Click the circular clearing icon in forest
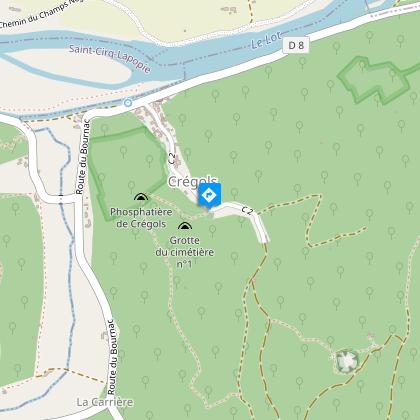Screen dimensions: 420x420 (x=347, y=360)
